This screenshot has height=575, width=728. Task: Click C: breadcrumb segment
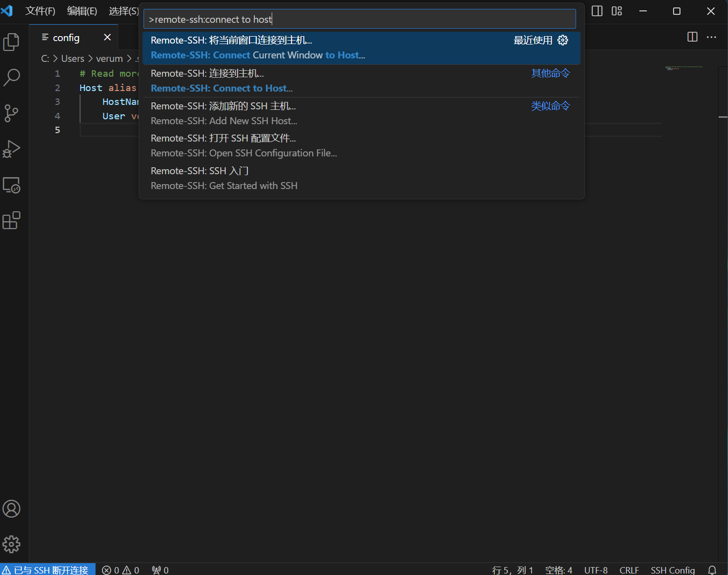[45, 58]
